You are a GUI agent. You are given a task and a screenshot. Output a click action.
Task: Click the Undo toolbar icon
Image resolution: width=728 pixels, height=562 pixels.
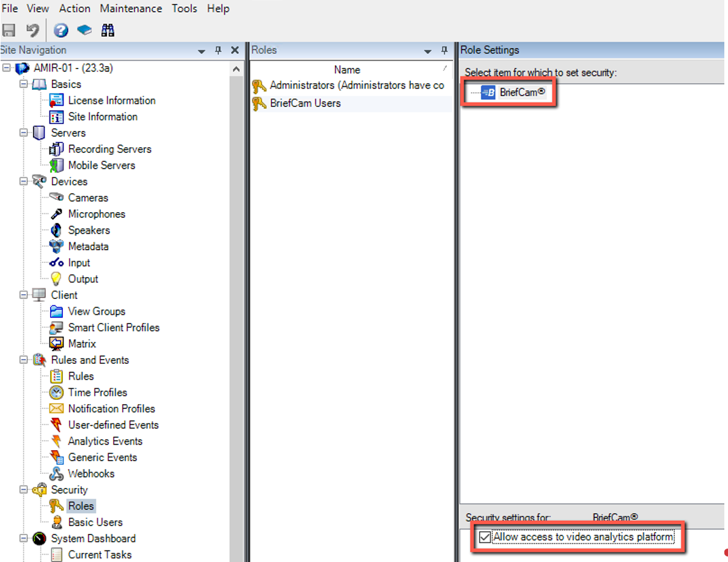pos(32,30)
